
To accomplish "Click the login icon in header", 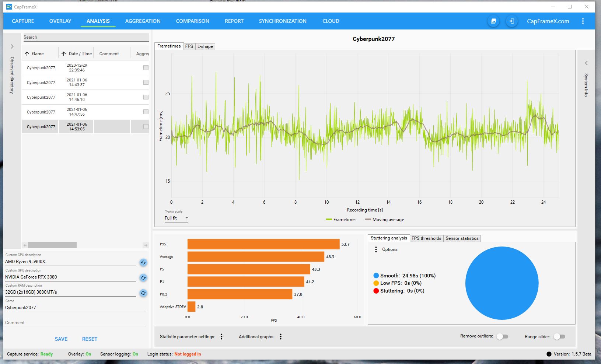I will point(512,21).
